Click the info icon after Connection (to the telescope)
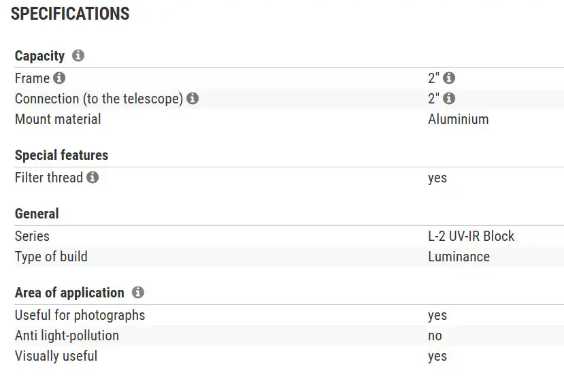Viewport: 564px width, 392px height. coord(193,99)
